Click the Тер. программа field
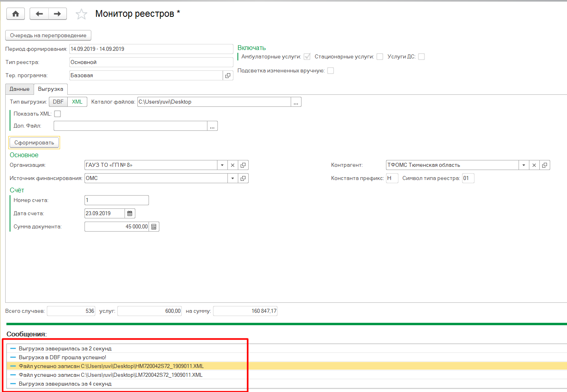This screenshot has height=392, width=567. click(x=146, y=76)
